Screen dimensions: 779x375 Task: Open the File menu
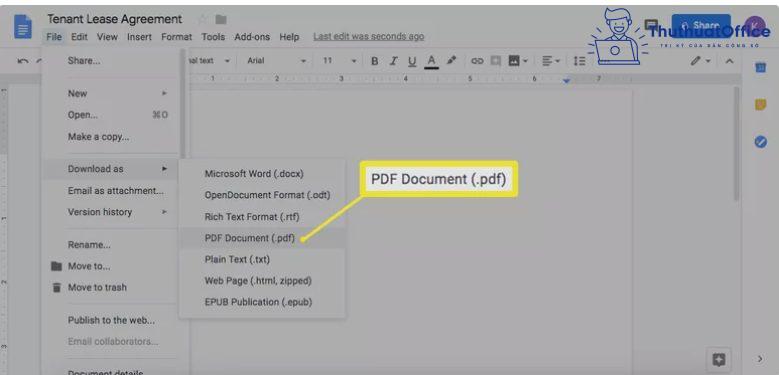[54, 37]
